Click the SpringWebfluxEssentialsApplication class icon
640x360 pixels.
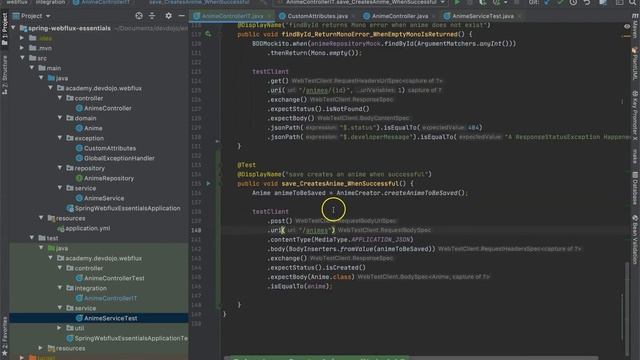[x=70, y=209]
